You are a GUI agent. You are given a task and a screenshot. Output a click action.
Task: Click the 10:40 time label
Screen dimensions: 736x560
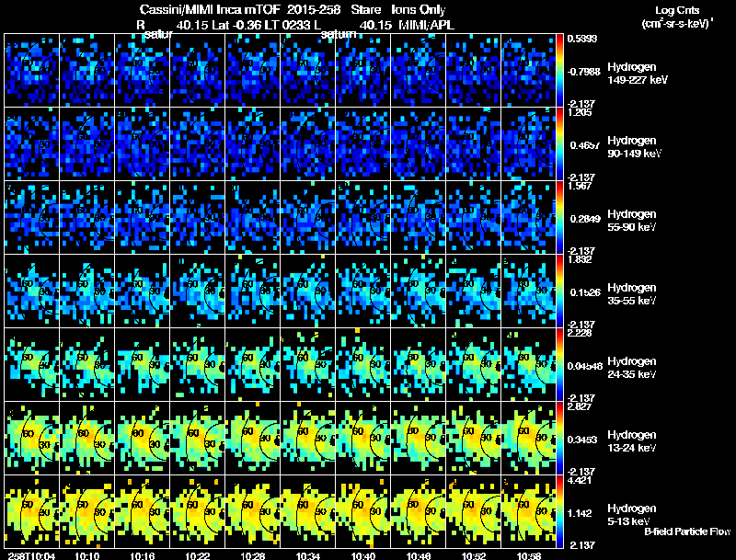point(363,555)
